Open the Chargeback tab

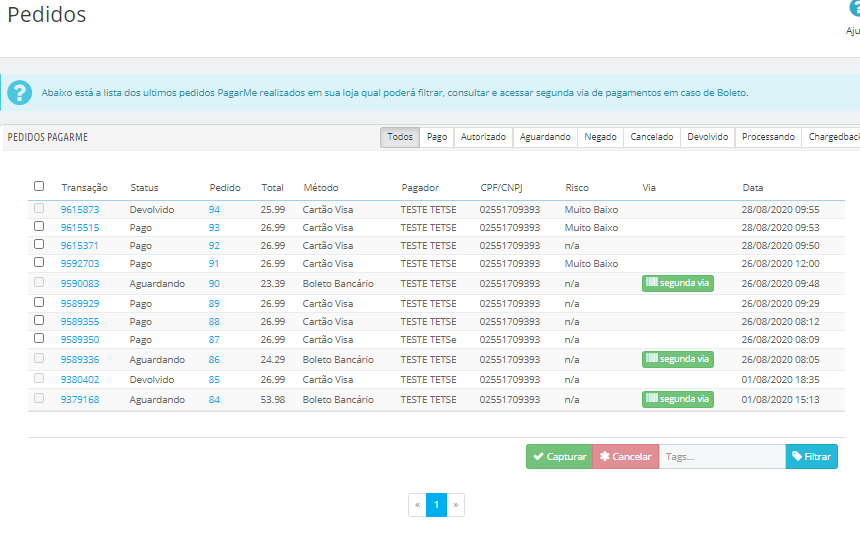(x=833, y=137)
